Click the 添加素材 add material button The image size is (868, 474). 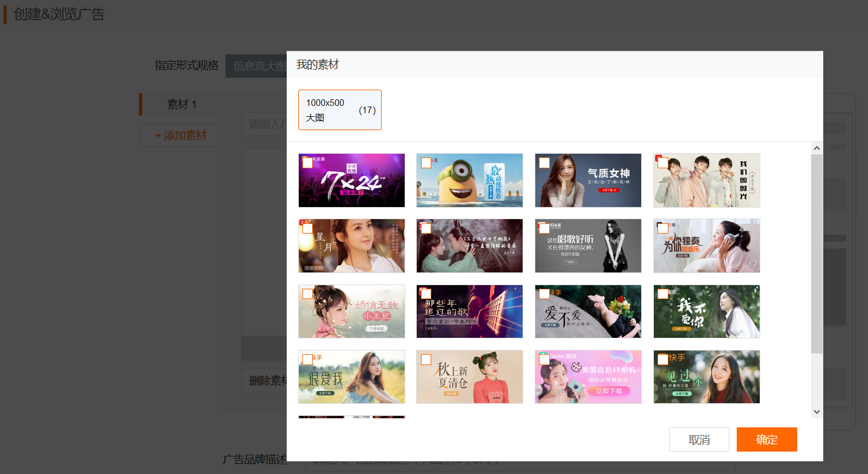[181, 136]
